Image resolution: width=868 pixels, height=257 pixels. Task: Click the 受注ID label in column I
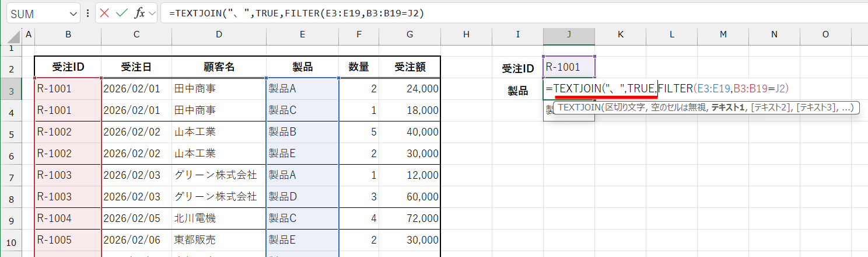(x=518, y=68)
